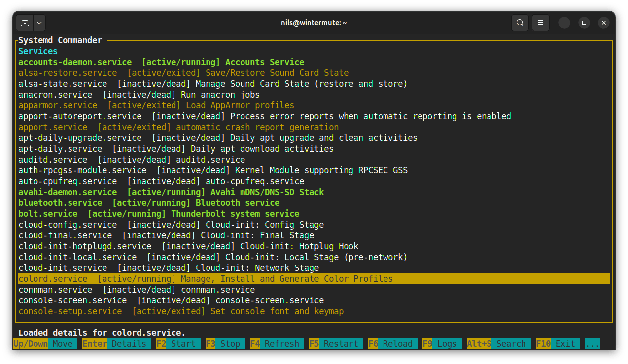Expand the new-tab dropdown arrow
The height and width of the screenshot is (364, 628).
[x=39, y=23]
